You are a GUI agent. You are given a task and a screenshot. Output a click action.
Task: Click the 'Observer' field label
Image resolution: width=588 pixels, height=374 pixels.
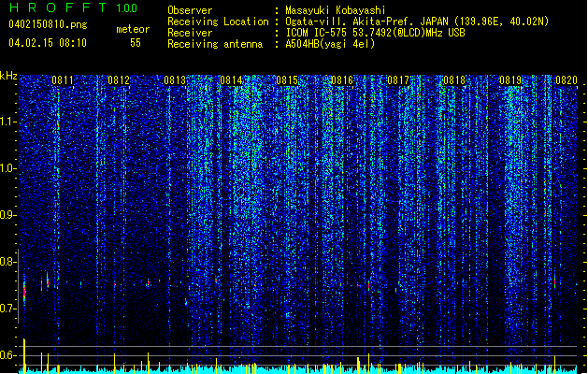(x=190, y=10)
